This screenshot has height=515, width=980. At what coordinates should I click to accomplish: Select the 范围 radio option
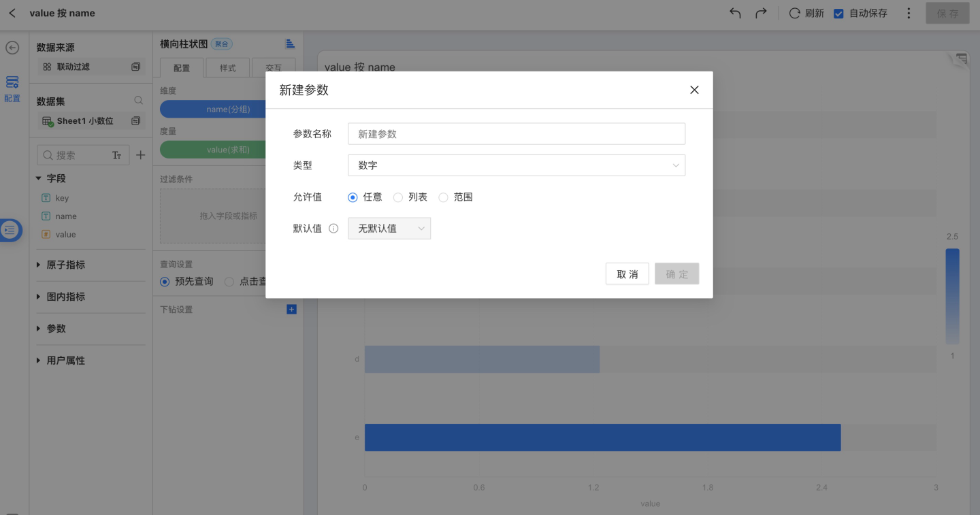point(444,197)
